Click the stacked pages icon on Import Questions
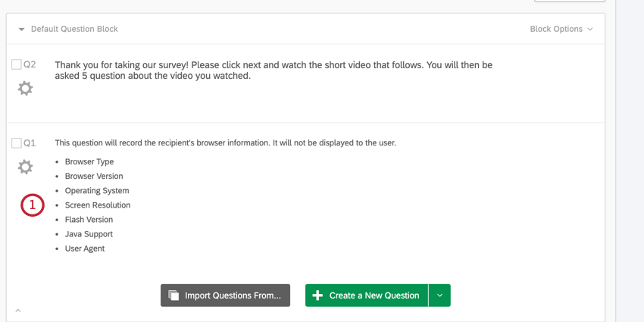The image size is (644, 322). coord(174,295)
